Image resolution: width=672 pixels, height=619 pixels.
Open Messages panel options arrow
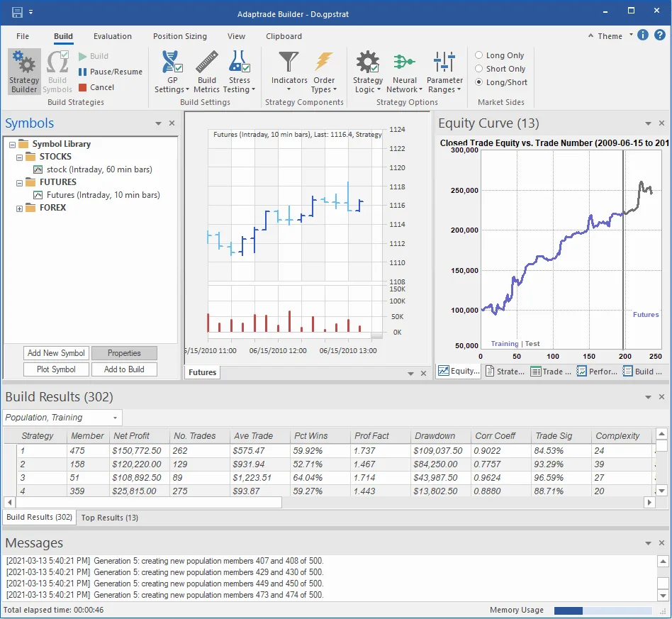tap(648, 544)
